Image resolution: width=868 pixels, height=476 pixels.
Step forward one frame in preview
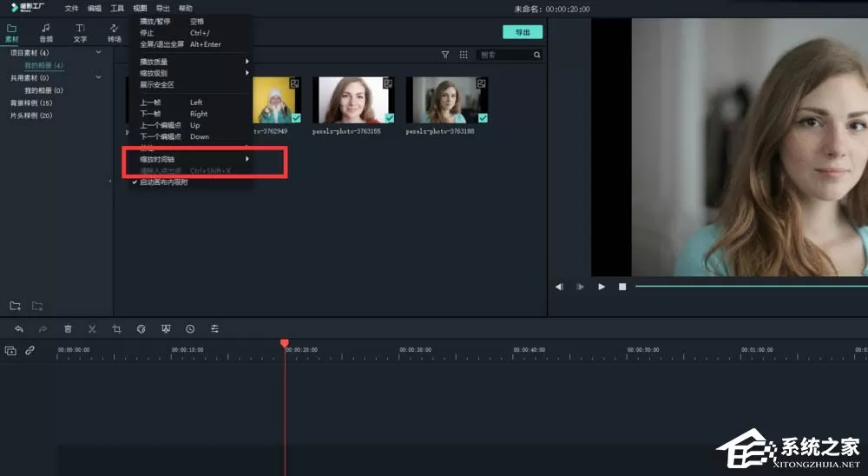point(580,287)
